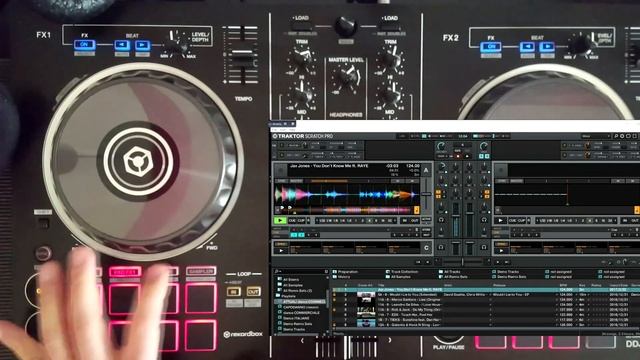Open deck C letter menu
This screenshot has height=360, width=640.
pyautogui.click(x=426, y=247)
